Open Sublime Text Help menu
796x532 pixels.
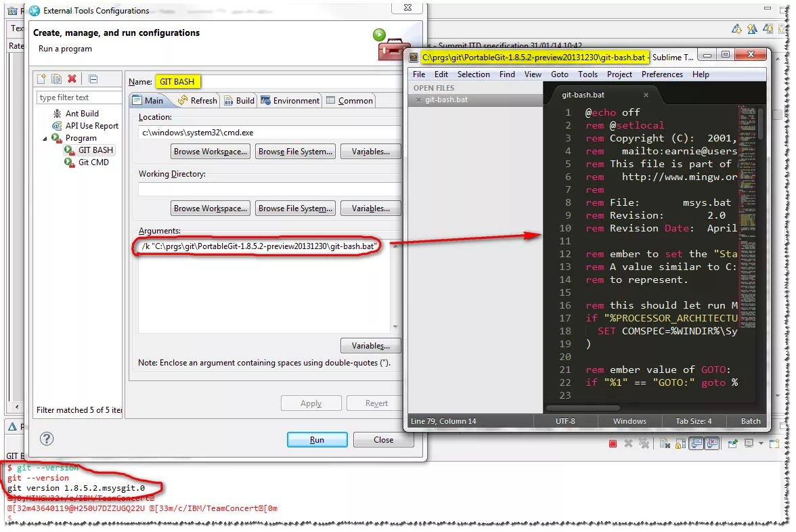click(x=701, y=74)
